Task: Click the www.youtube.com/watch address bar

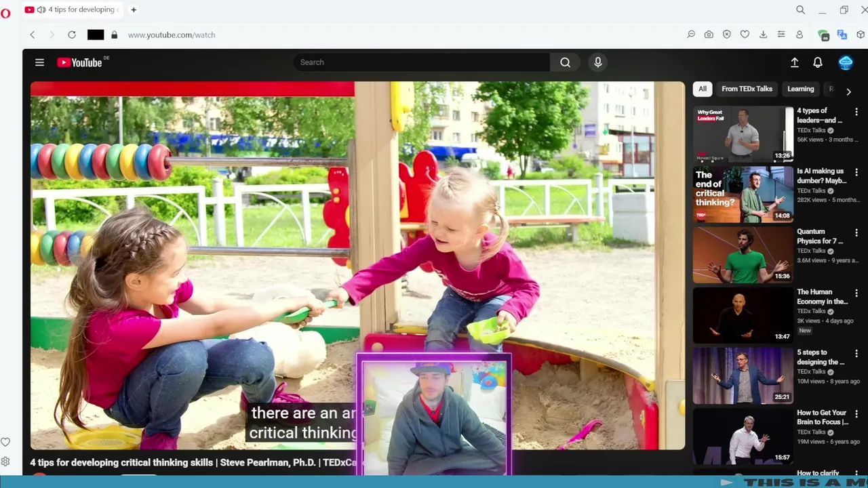Action: pyautogui.click(x=172, y=35)
